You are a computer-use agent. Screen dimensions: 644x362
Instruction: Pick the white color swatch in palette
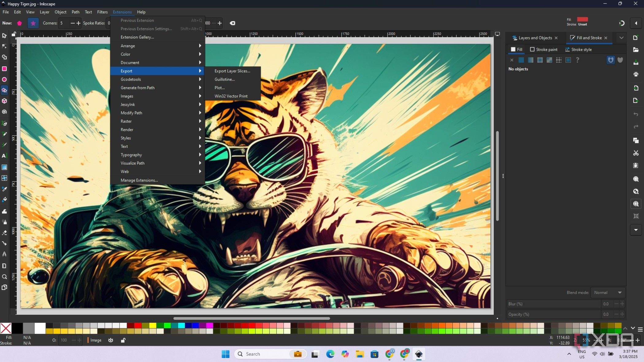(40, 328)
